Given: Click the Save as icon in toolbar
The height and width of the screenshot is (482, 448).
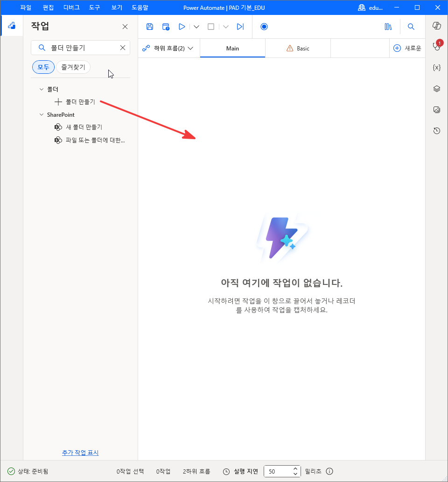Looking at the screenshot, I should (x=166, y=27).
